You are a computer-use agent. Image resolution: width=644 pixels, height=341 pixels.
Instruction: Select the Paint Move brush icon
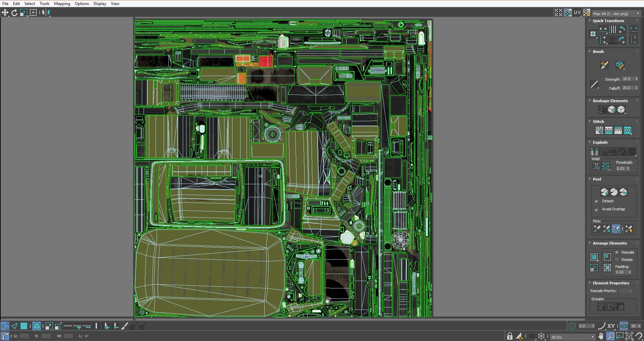[604, 65]
